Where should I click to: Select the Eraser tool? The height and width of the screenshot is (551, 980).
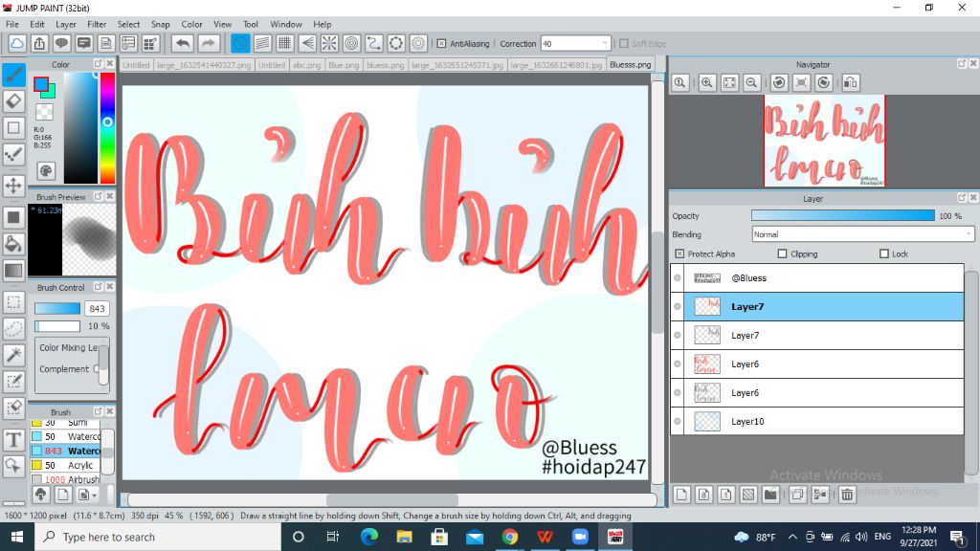[x=13, y=101]
